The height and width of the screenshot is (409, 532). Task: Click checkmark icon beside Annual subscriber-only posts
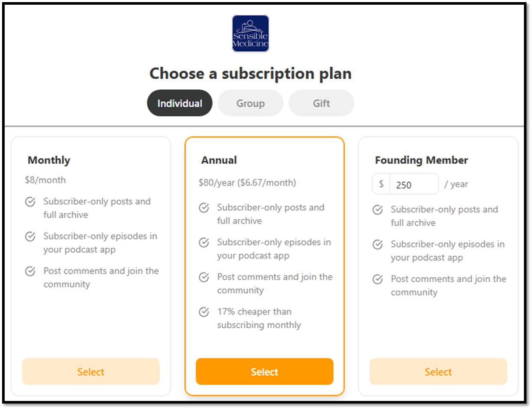[204, 208]
